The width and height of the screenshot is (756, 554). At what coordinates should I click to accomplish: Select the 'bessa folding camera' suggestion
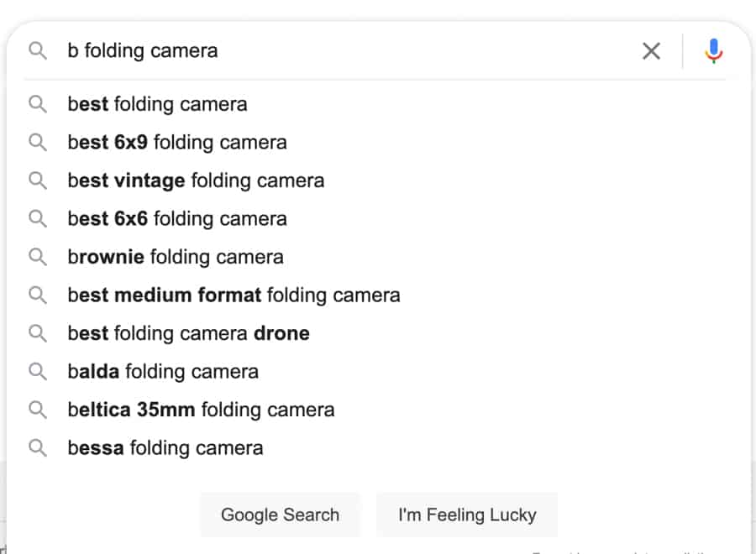(x=165, y=447)
